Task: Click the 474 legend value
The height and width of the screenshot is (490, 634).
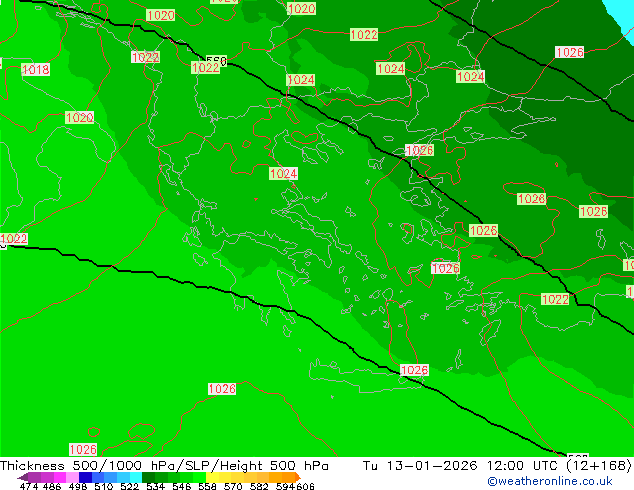Action: [29, 486]
